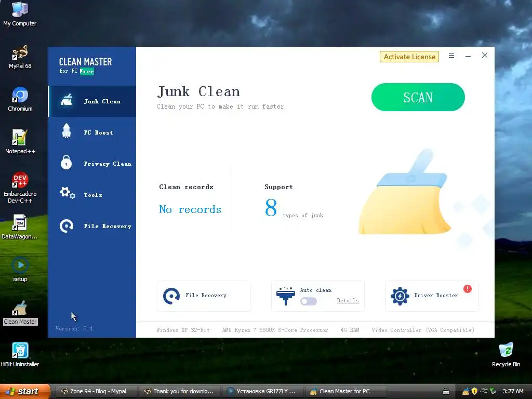This screenshot has height=399, width=532.
Task: Click the red alert badge on Driver Booster
Action: tap(468, 289)
